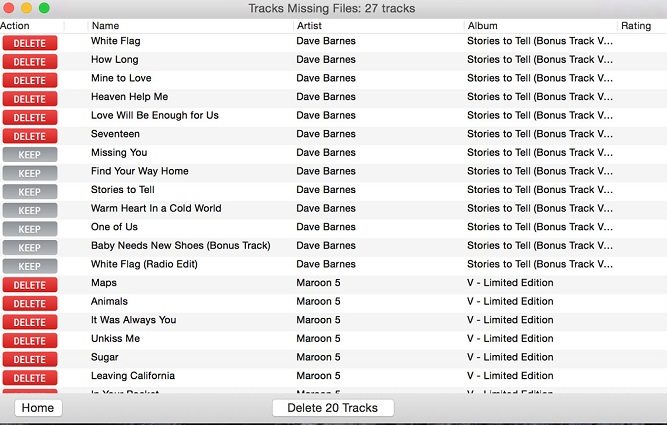Sort tracks by Artist column
This screenshot has height=425, width=667.
pos(310,26)
